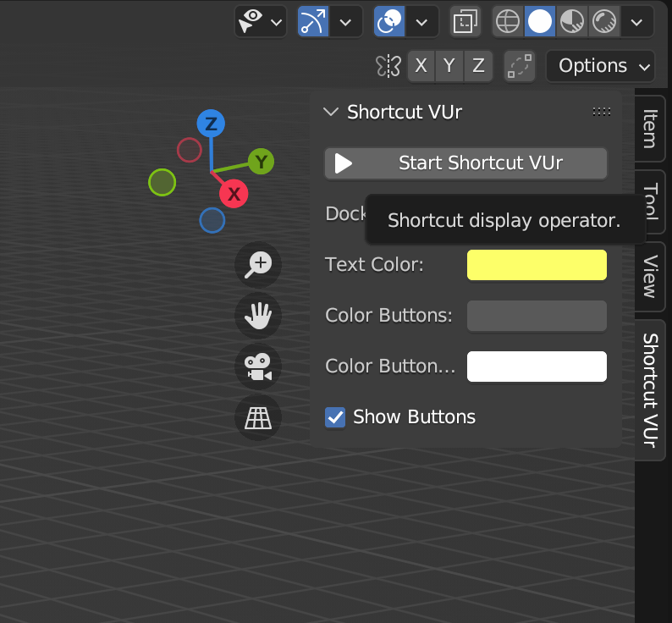Select the Shortcut VUr sidebar tab

[650, 390]
